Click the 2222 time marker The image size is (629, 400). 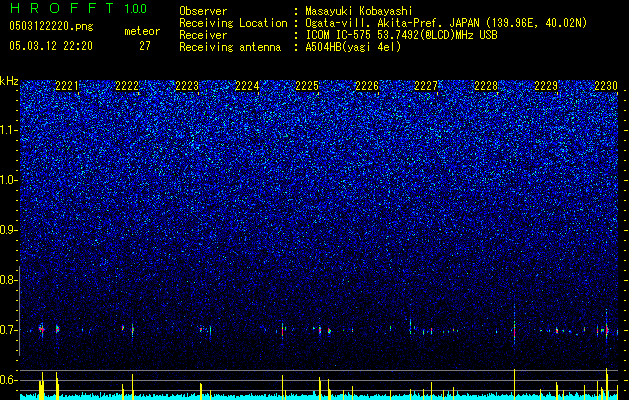(x=127, y=86)
